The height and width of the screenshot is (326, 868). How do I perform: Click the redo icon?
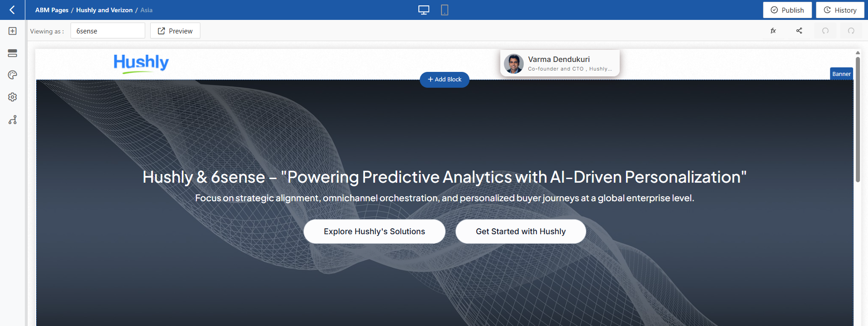pyautogui.click(x=851, y=31)
